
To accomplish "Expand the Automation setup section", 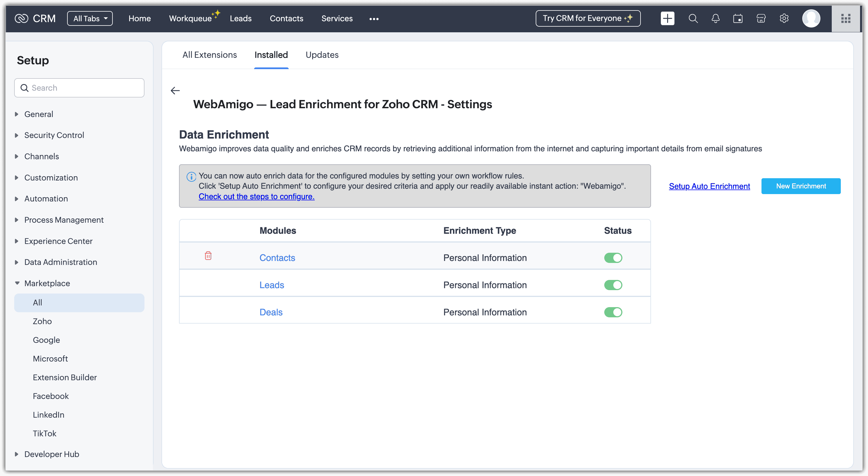I will 46,199.
